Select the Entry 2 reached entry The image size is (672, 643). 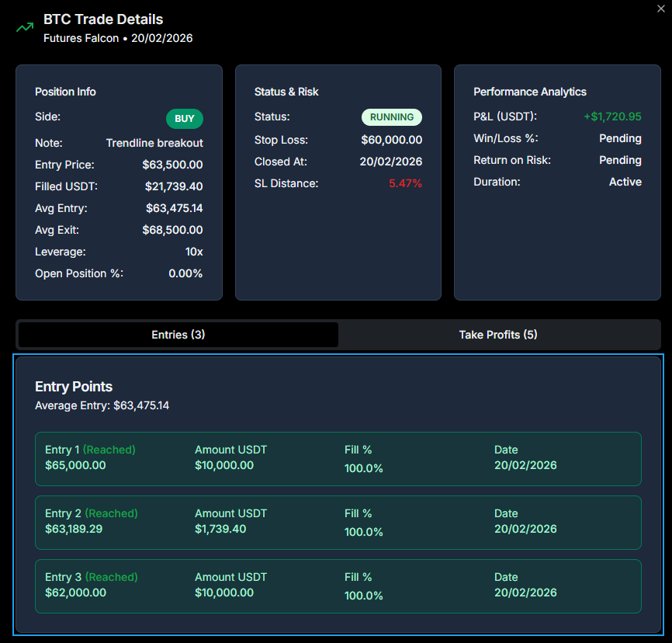click(x=338, y=523)
